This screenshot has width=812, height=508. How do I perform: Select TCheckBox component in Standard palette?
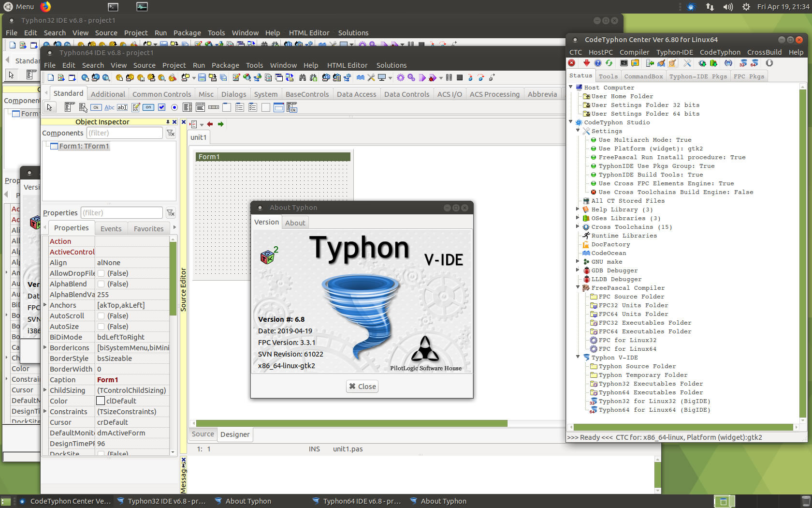click(161, 107)
